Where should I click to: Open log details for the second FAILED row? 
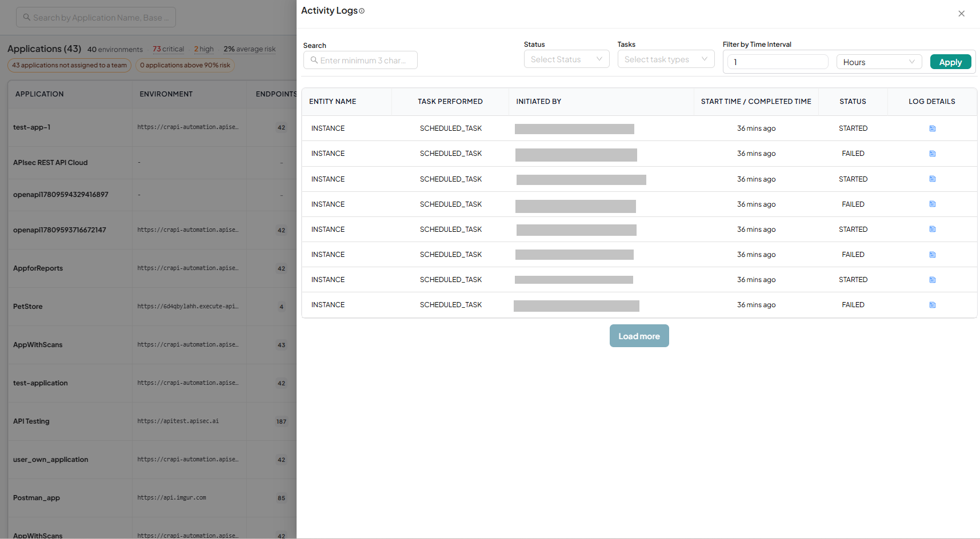coord(932,204)
